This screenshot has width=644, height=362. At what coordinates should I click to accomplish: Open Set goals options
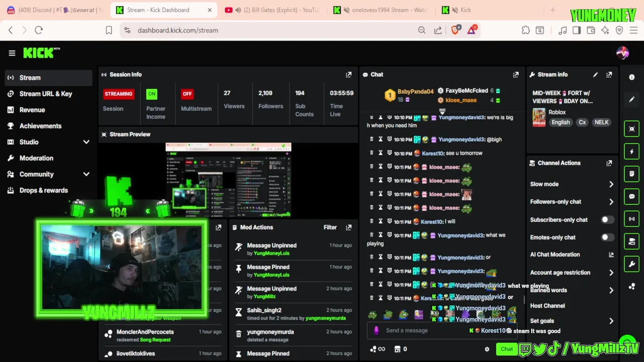point(572,321)
